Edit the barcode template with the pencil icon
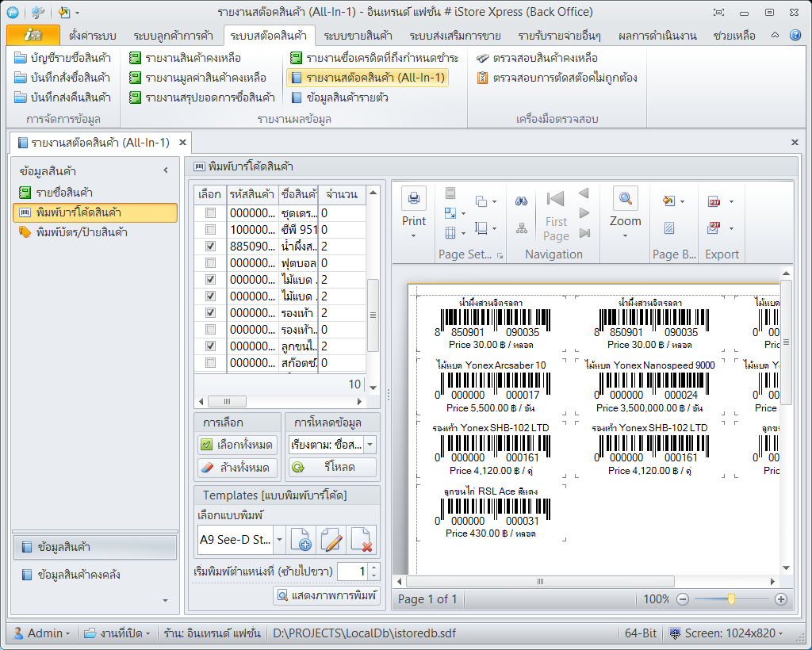This screenshot has width=812, height=650. pos(331,540)
